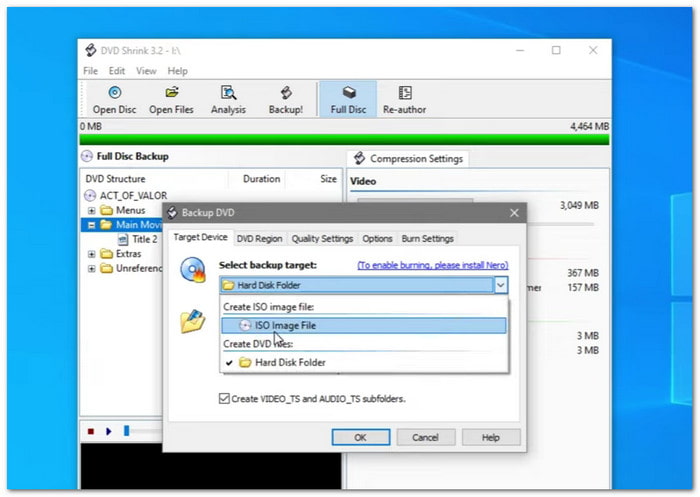Click the DVD Shrink title bar icon
700x497 pixels.
[x=91, y=50]
